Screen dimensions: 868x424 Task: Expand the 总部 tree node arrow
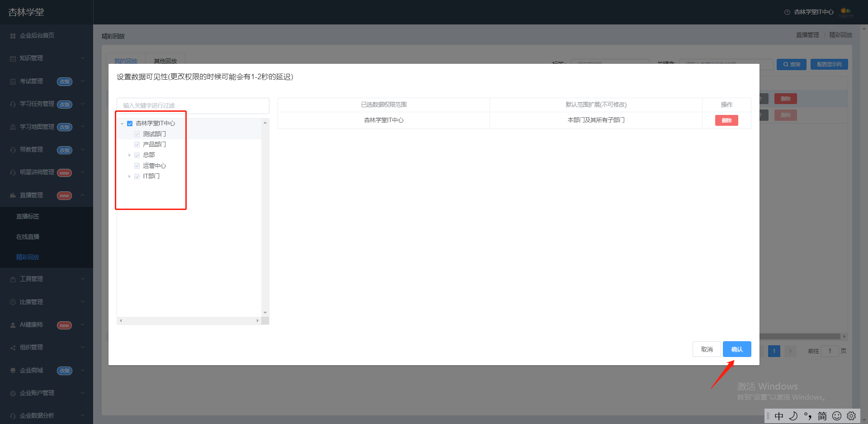pos(129,155)
